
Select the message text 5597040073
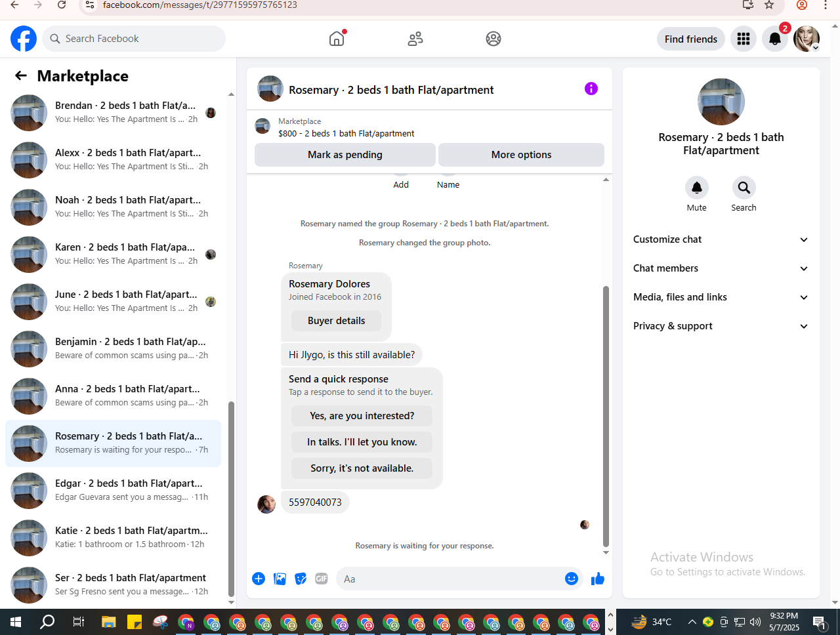tap(315, 502)
